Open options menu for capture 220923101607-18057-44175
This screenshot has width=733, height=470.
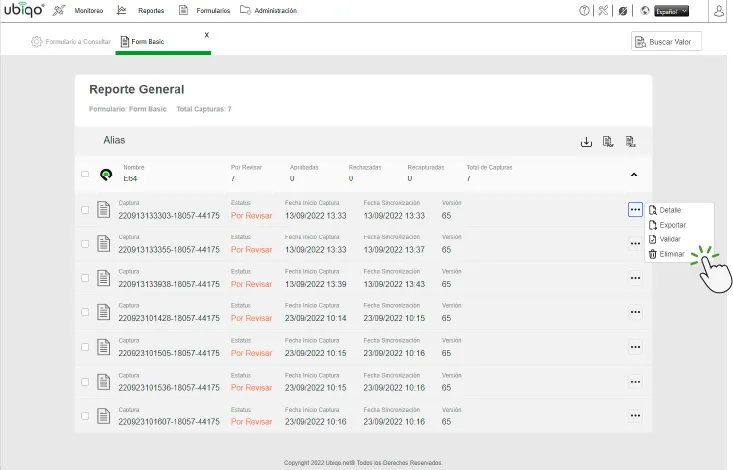pyautogui.click(x=635, y=416)
